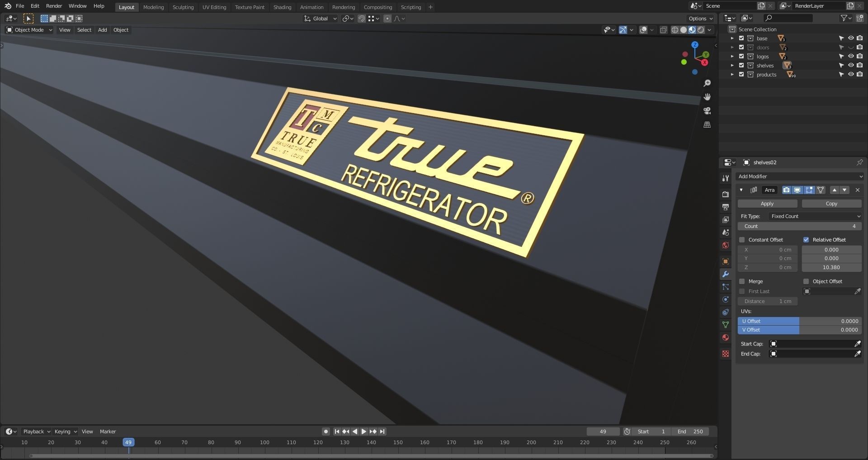Toggle X-ray view icon
Viewport: 868px width, 460px height.
[664, 30]
